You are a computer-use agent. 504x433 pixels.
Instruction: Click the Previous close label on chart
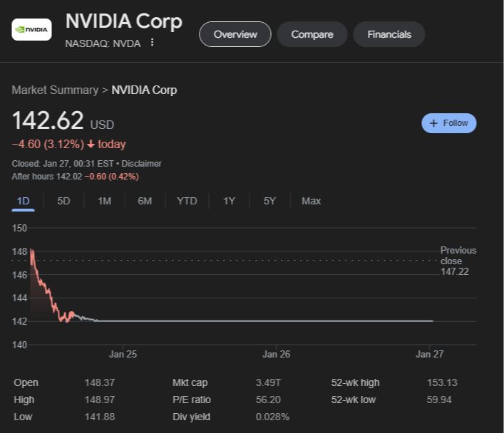458,261
